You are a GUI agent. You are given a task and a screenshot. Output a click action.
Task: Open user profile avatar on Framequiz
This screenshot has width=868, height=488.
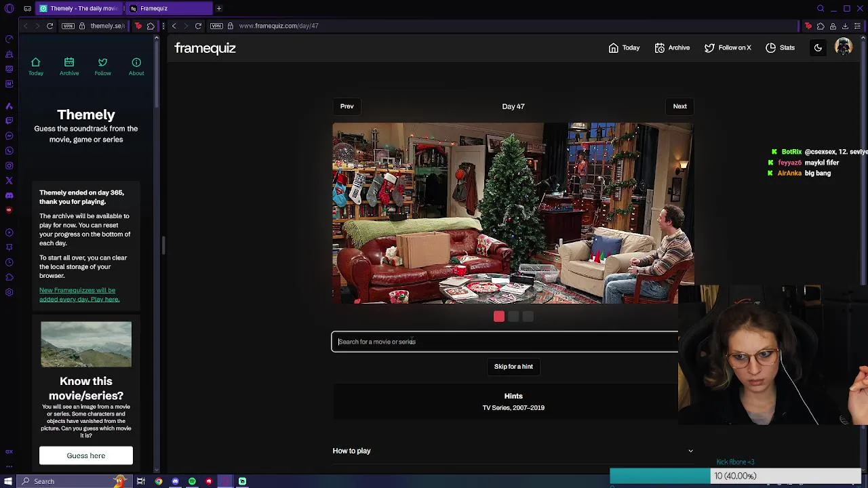[x=844, y=47]
